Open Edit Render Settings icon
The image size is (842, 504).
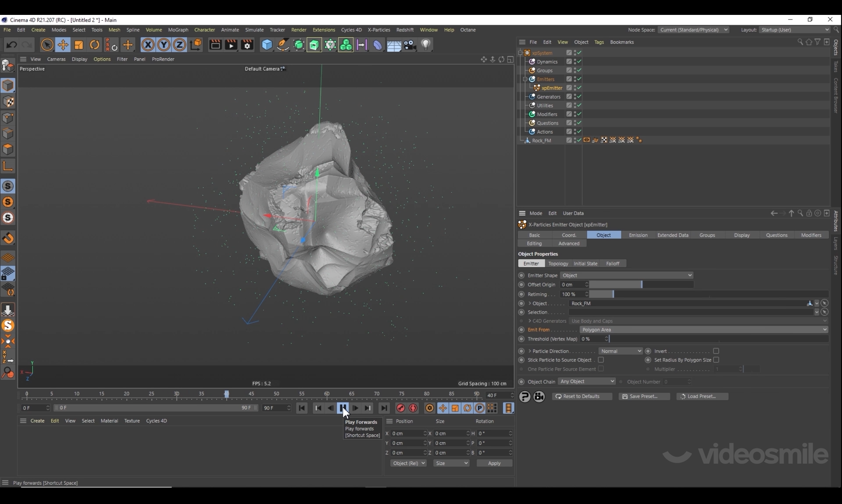247,45
